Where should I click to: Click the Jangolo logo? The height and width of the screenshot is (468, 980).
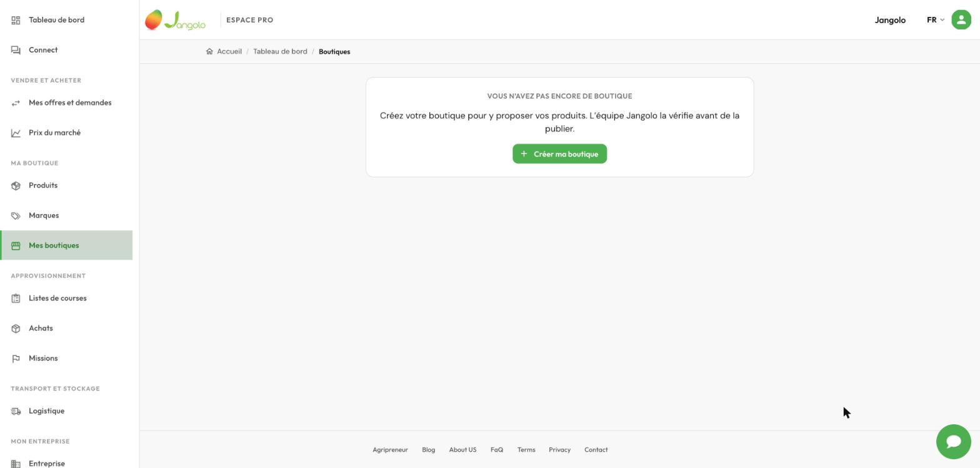pos(175,20)
